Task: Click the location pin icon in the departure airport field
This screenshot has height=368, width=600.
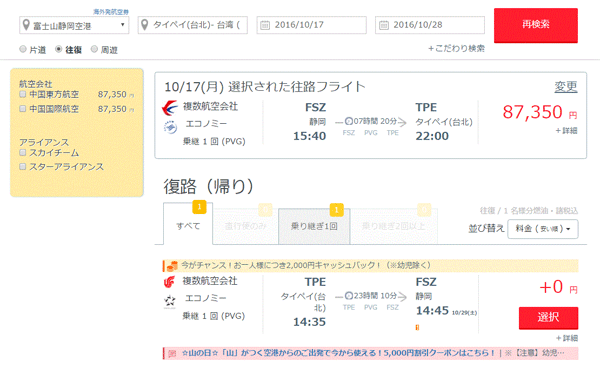Action: [x=26, y=25]
